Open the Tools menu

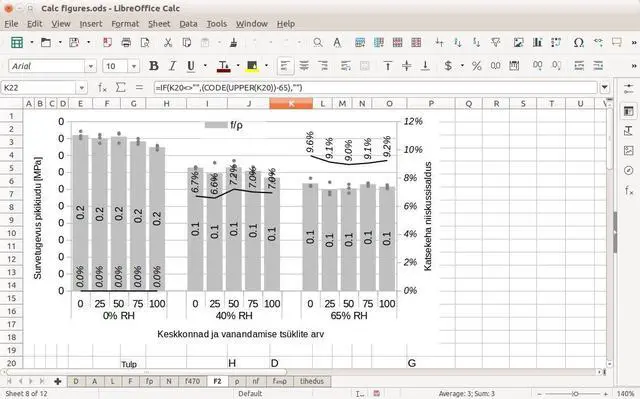[x=216, y=24]
